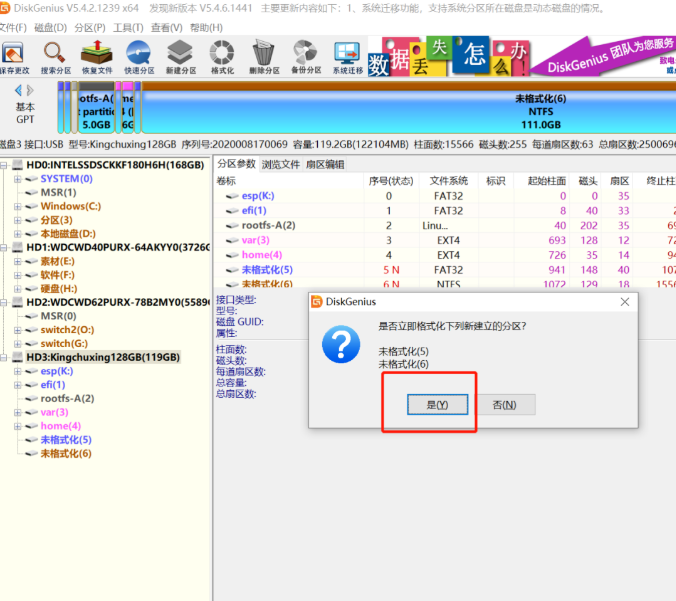Image resolution: width=676 pixels, height=601 pixels.
Task: Collapse the HD2:WDCWD62PURX disk node
Action: point(4,303)
